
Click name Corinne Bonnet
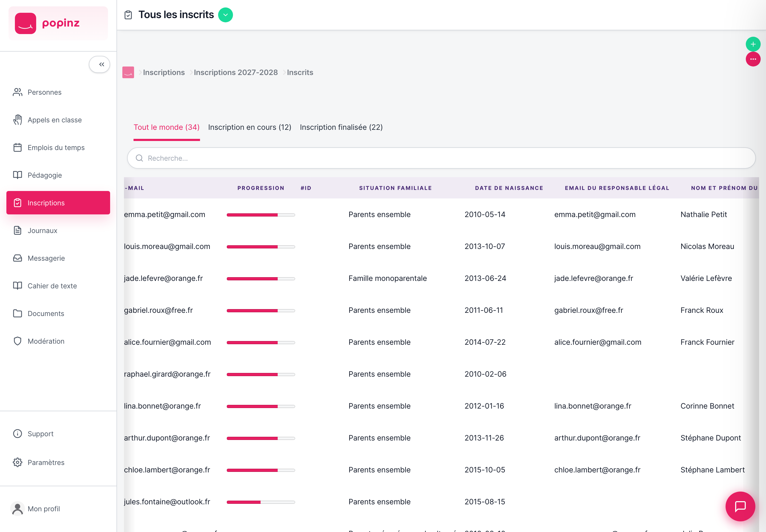(x=707, y=406)
